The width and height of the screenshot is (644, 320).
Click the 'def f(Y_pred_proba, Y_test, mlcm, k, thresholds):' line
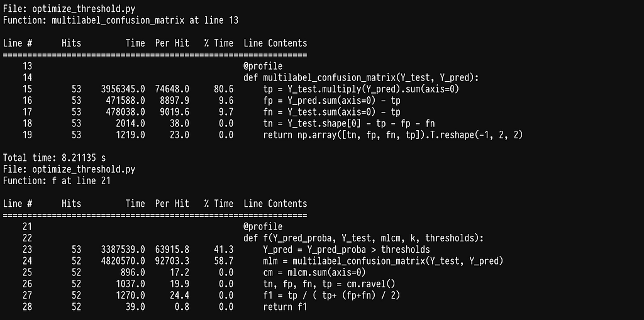[x=364, y=238]
